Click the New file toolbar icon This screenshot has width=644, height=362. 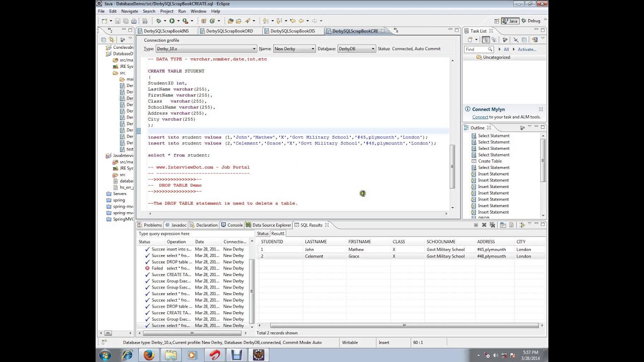(104, 21)
